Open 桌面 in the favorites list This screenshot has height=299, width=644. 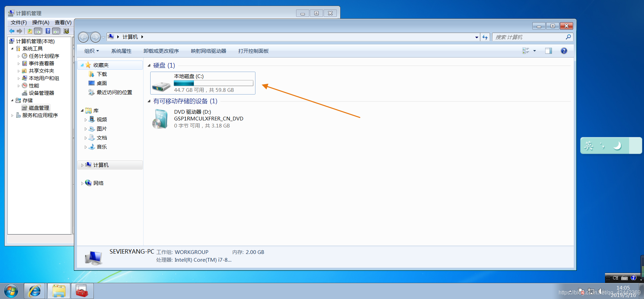[x=102, y=83]
